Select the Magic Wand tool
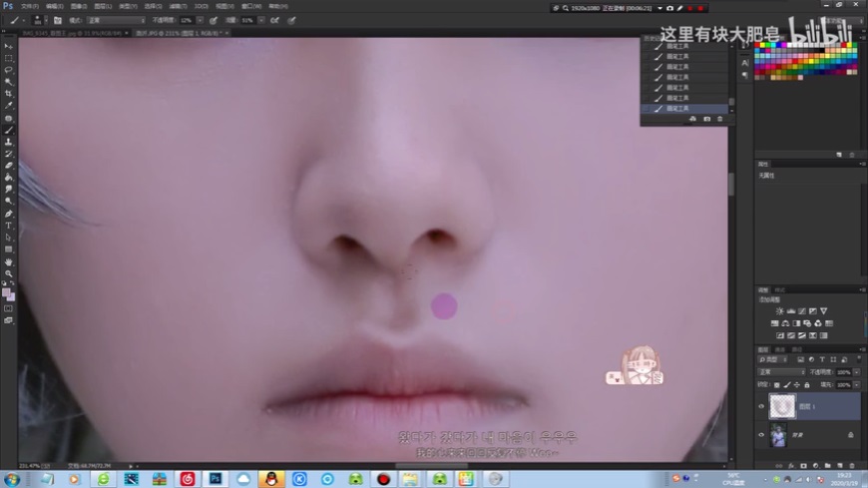The width and height of the screenshot is (868, 488). click(x=8, y=82)
